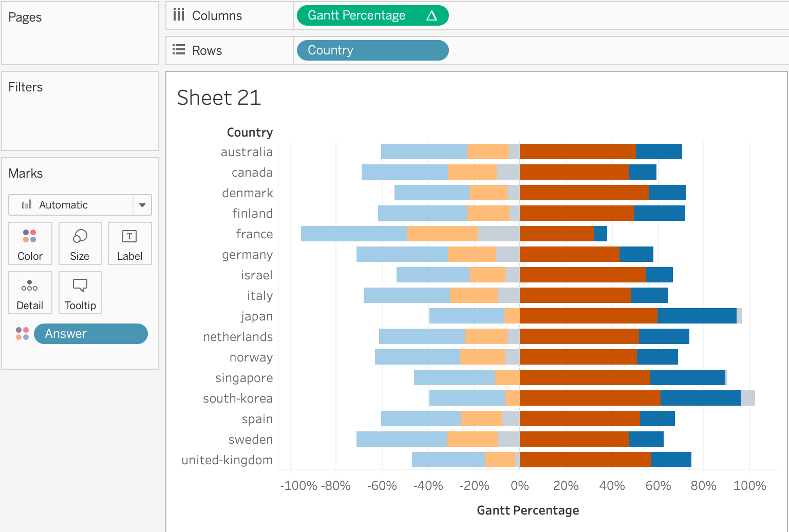This screenshot has height=532, width=789.
Task: Click the delta icon on Gantt Percentage pill
Action: (x=431, y=16)
